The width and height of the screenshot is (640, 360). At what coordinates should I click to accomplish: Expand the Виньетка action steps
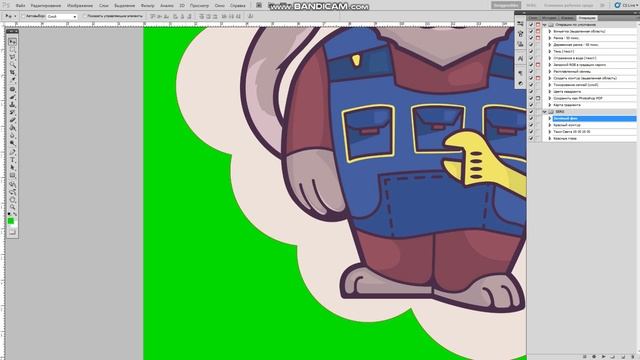550,31
